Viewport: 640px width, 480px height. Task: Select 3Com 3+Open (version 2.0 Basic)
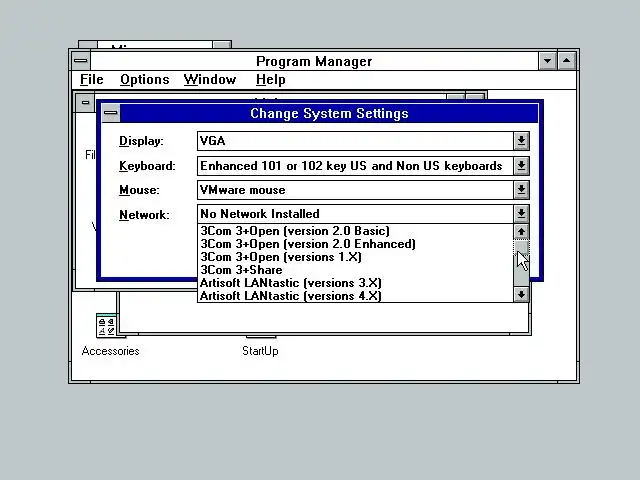356,231
